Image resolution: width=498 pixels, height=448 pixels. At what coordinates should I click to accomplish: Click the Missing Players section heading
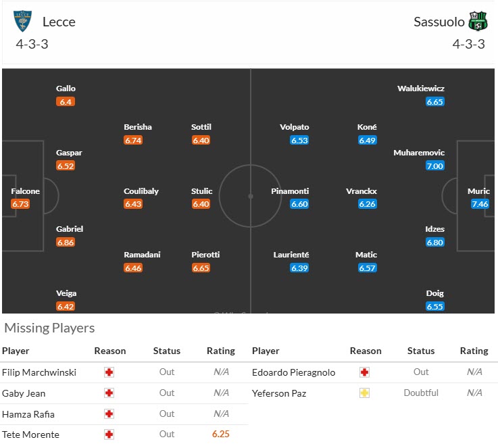tap(49, 328)
